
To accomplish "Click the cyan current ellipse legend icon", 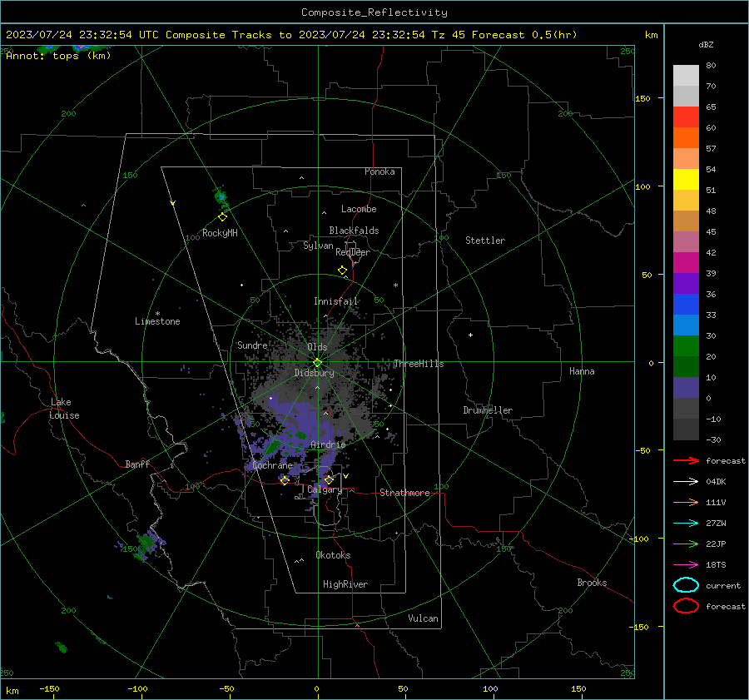I will [686, 585].
